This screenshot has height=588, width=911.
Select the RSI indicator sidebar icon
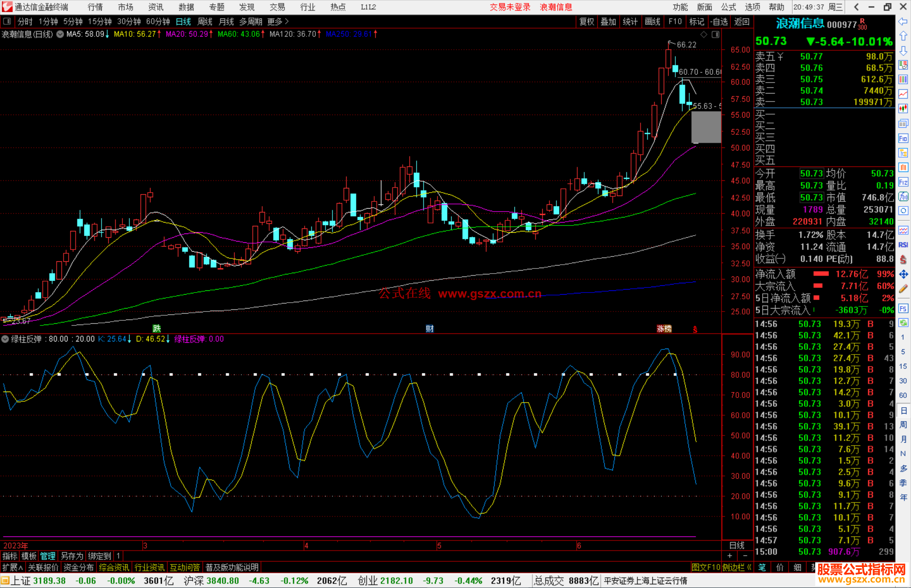pos(903,245)
